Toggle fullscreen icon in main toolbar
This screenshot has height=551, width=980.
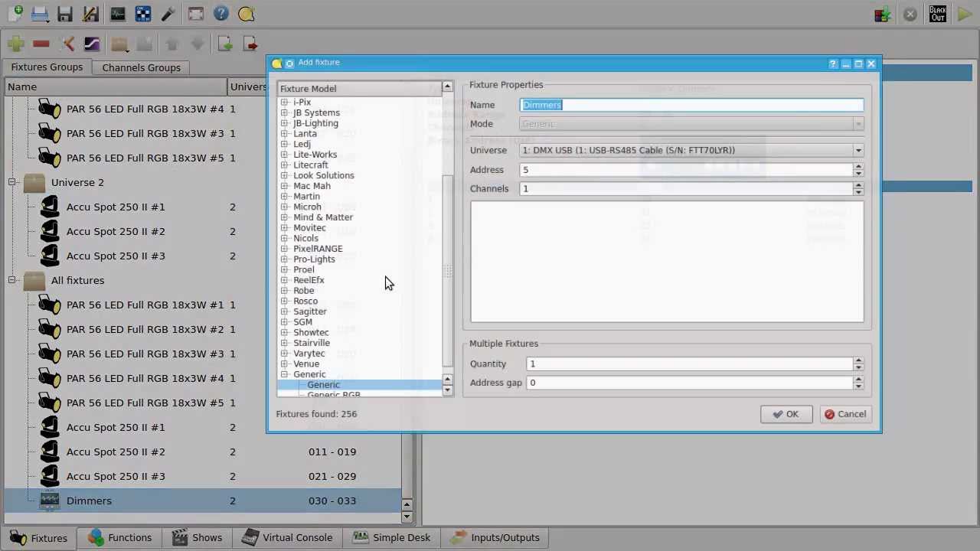click(195, 14)
